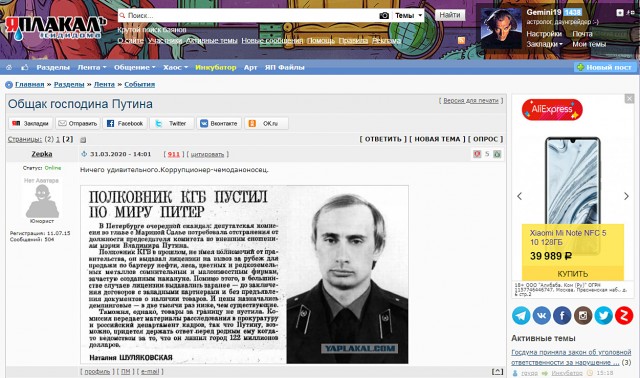Expand the Общение menu
This screenshot has width=640, height=378.
134,67
